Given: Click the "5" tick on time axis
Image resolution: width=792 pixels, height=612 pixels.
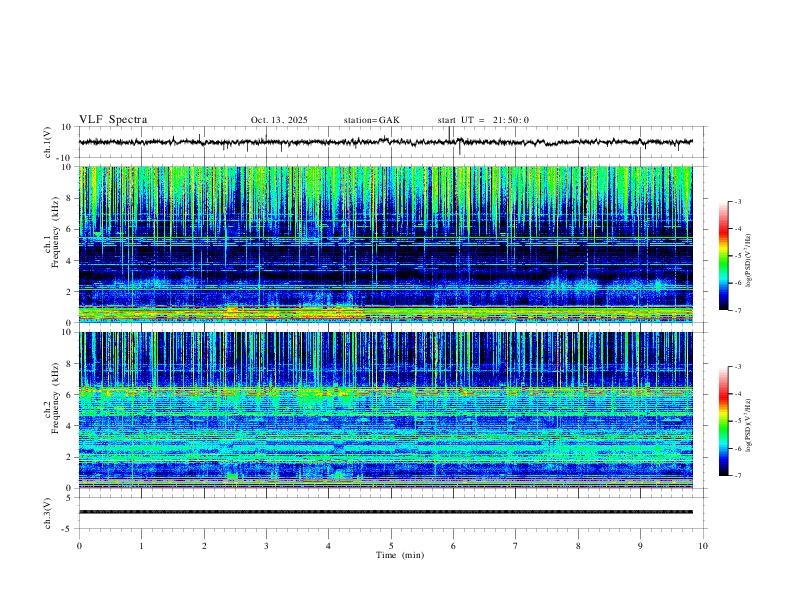Looking at the screenshot, I should 391,546.
